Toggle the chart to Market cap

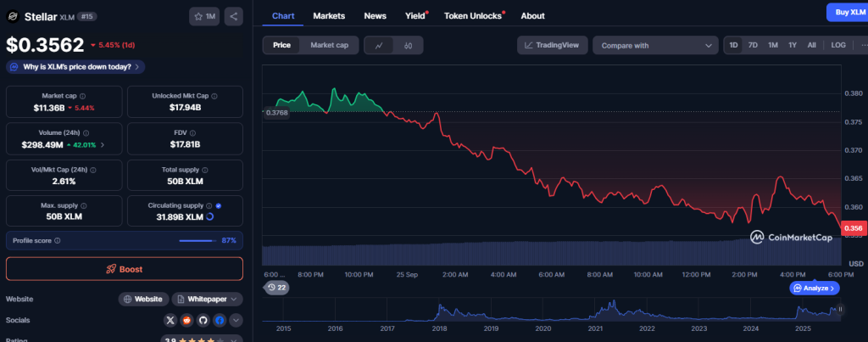(x=330, y=45)
